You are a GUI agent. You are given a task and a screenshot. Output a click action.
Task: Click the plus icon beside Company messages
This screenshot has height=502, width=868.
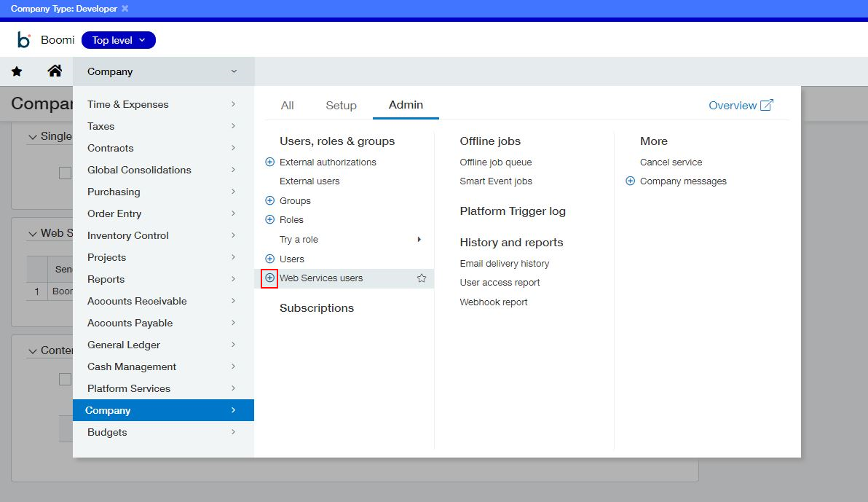(629, 181)
